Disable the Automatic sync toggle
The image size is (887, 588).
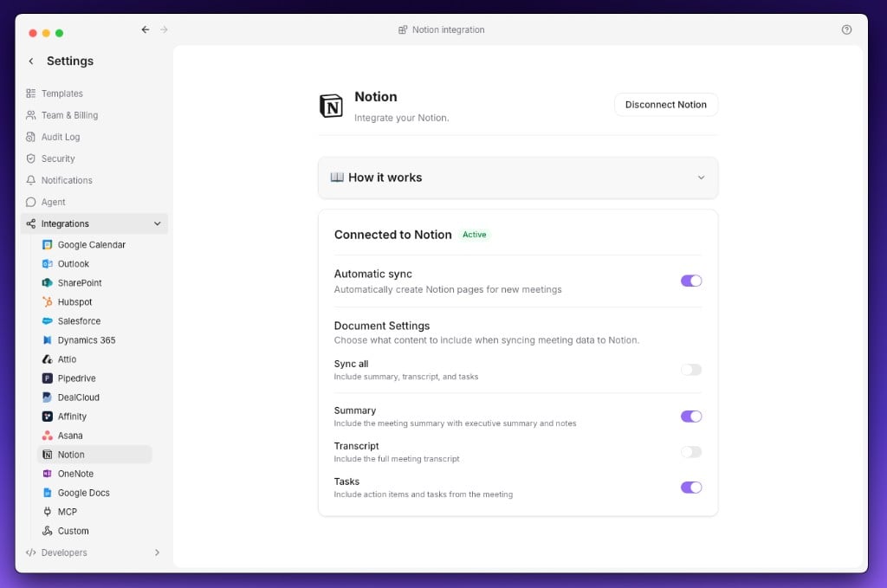coord(690,281)
